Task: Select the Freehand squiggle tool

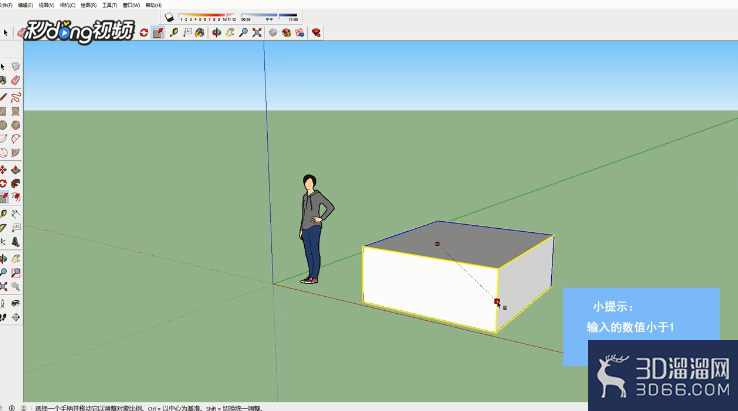Action: coord(16,97)
